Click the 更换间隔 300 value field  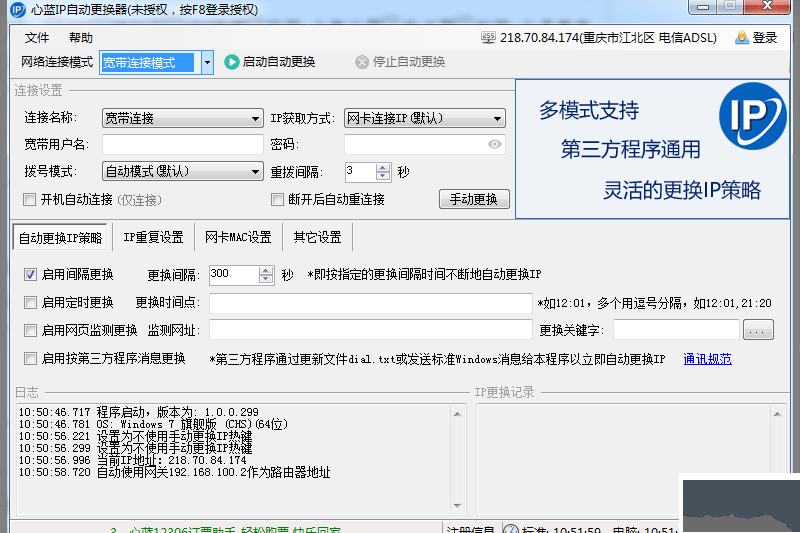(234, 275)
